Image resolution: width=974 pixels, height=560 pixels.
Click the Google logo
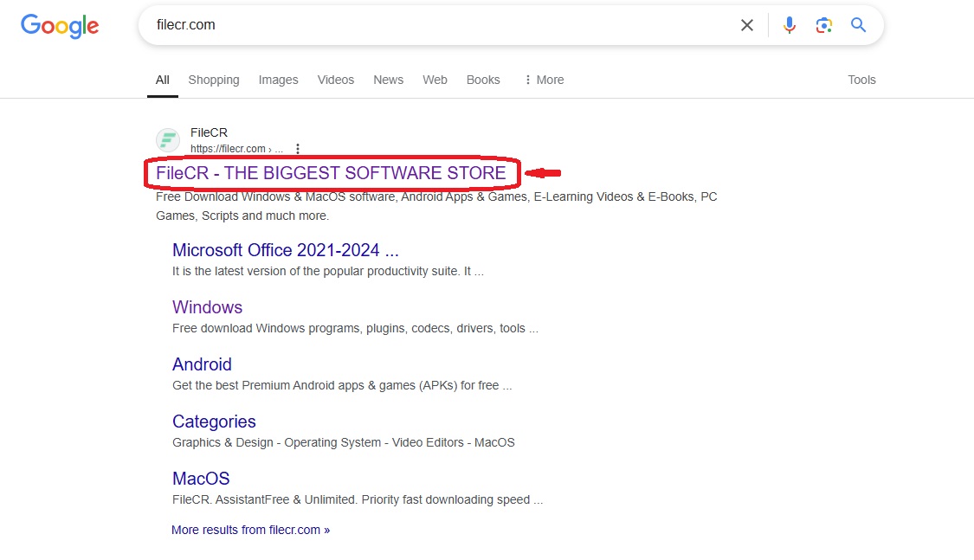click(x=60, y=25)
